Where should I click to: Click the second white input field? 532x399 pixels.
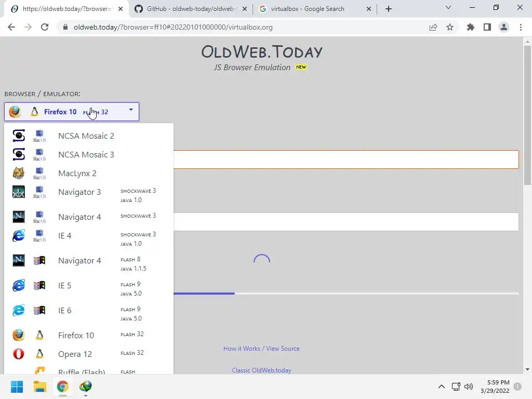346,222
